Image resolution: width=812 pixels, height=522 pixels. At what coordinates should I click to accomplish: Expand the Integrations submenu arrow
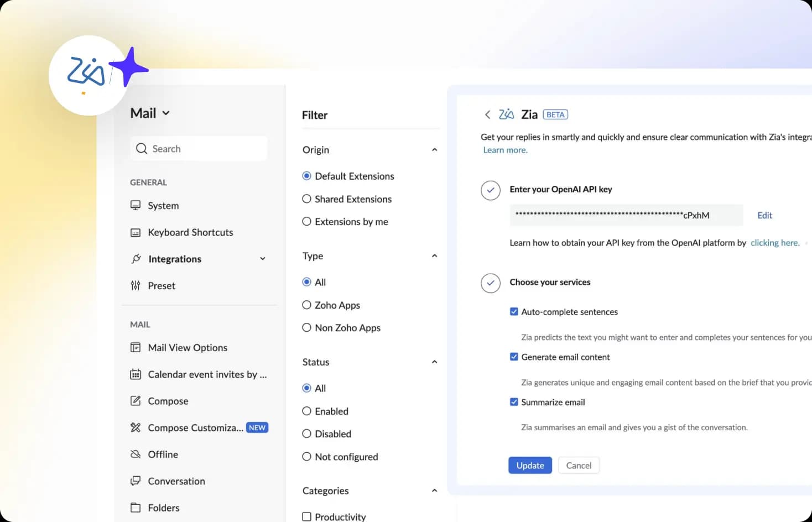pos(263,259)
